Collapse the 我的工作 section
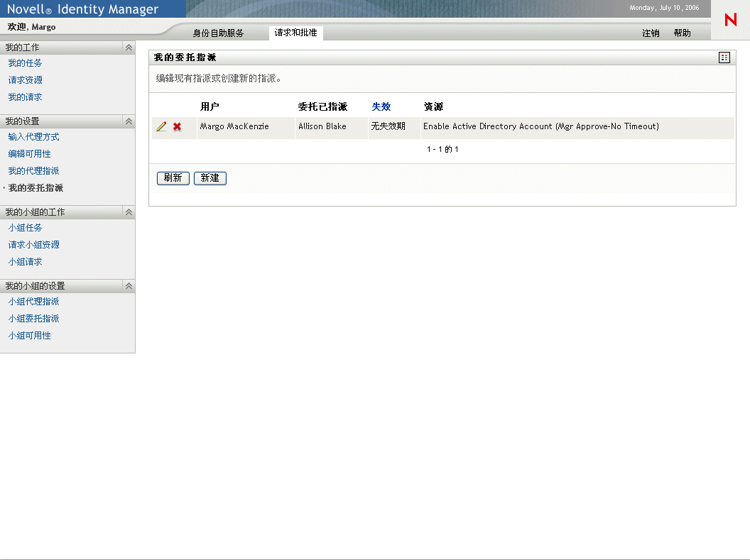Screen dimensions: 750x560 129,48
